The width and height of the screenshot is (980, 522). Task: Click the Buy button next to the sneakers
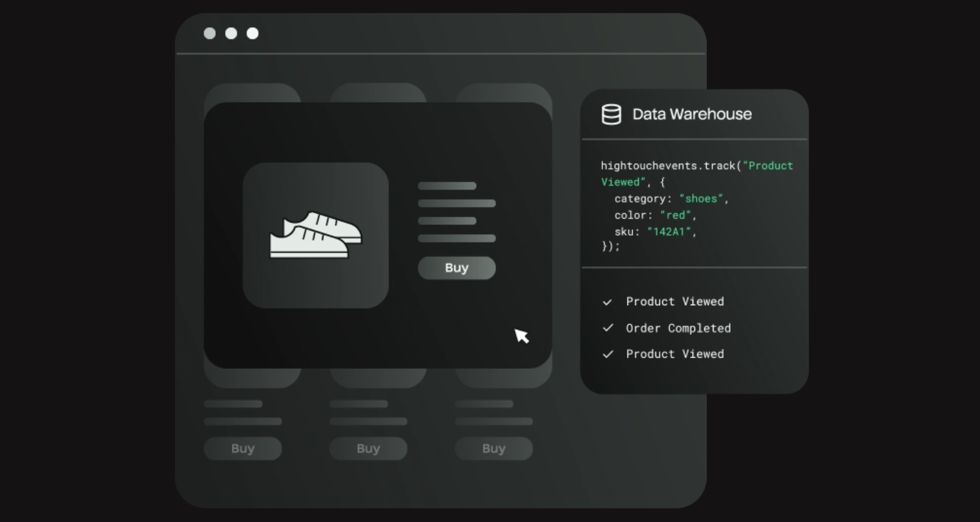(x=456, y=268)
